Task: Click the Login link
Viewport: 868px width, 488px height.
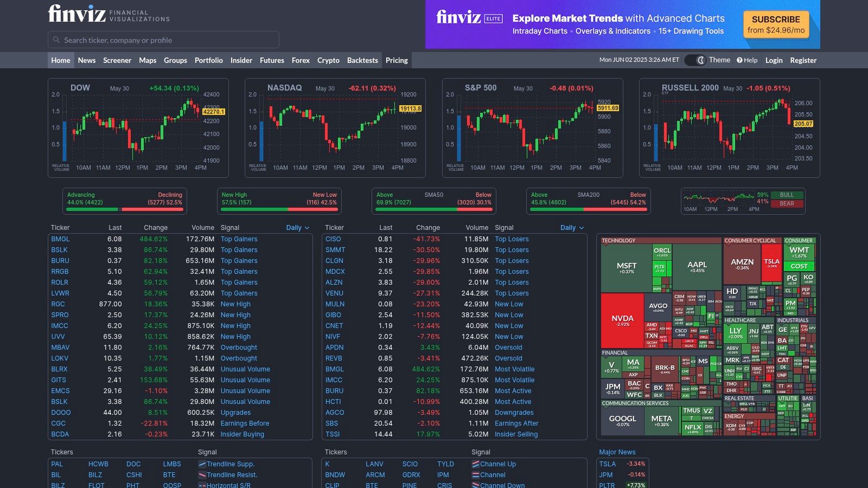Action: (x=774, y=60)
